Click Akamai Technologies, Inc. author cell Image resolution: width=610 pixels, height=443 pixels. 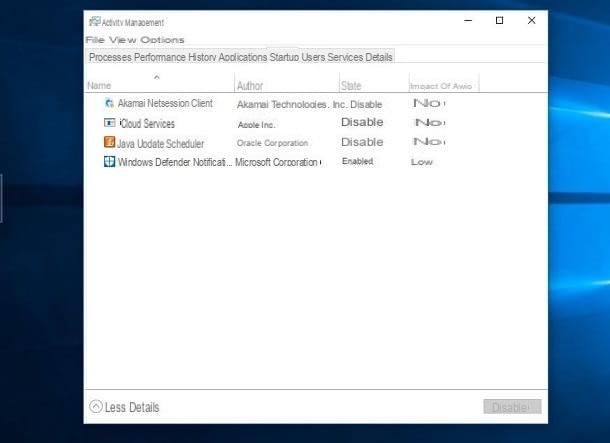coord(292,104)
